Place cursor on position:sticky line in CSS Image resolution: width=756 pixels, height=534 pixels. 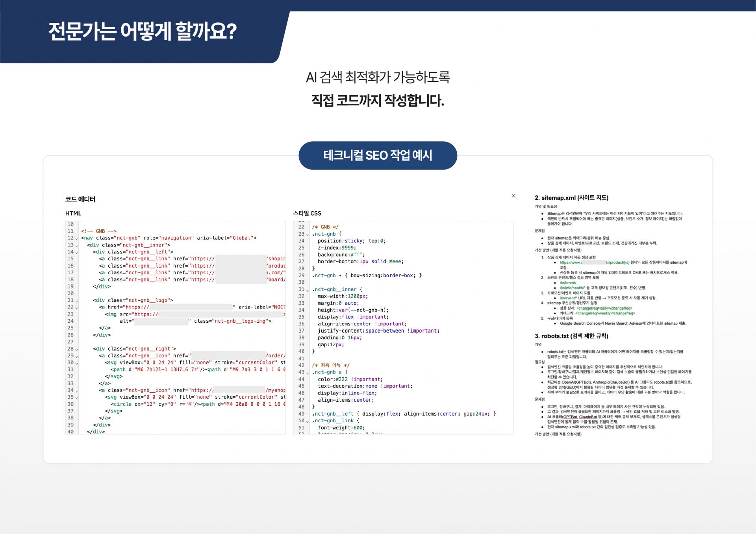tap(352, 241)
